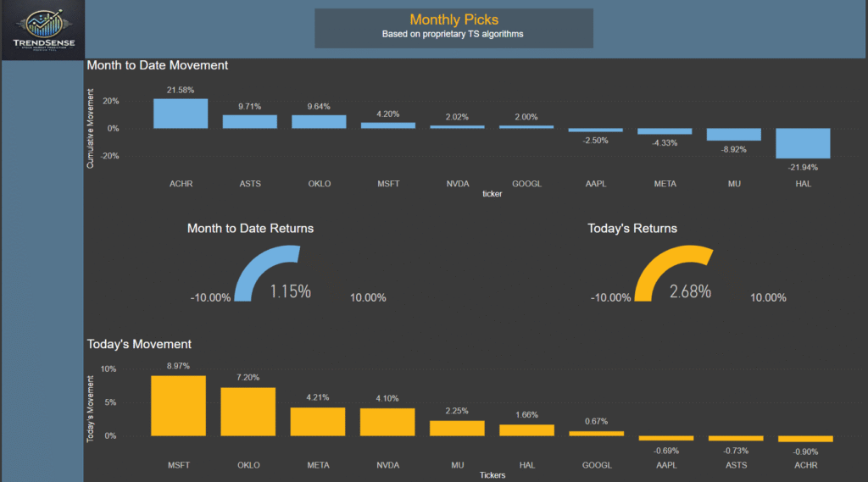Click the MU bar showing 2.25%

pos(456,428)
